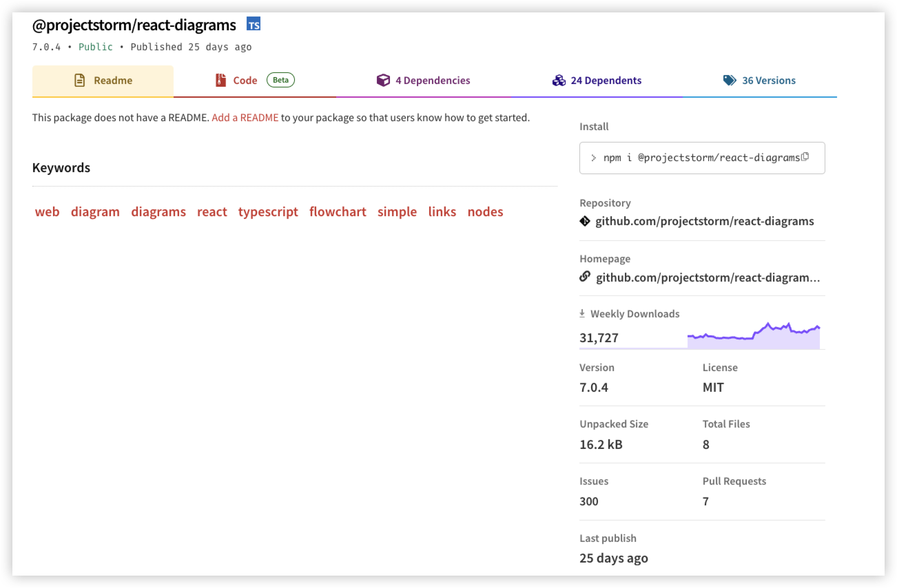Viewport: 897px width, 588px height.
Task: Click the Readme document icon
Action: pos(80,81)
